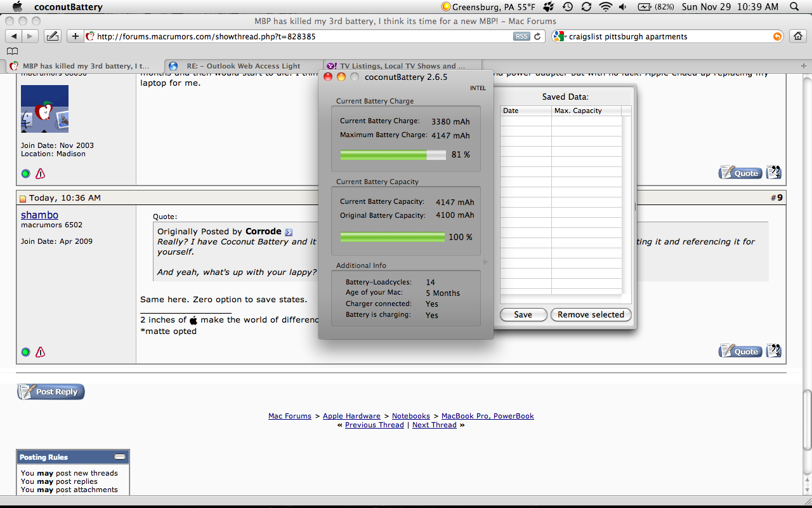Click Save in coconutBattery's Saved Data drawer
812x508 pixels.
tap(523, 314)
